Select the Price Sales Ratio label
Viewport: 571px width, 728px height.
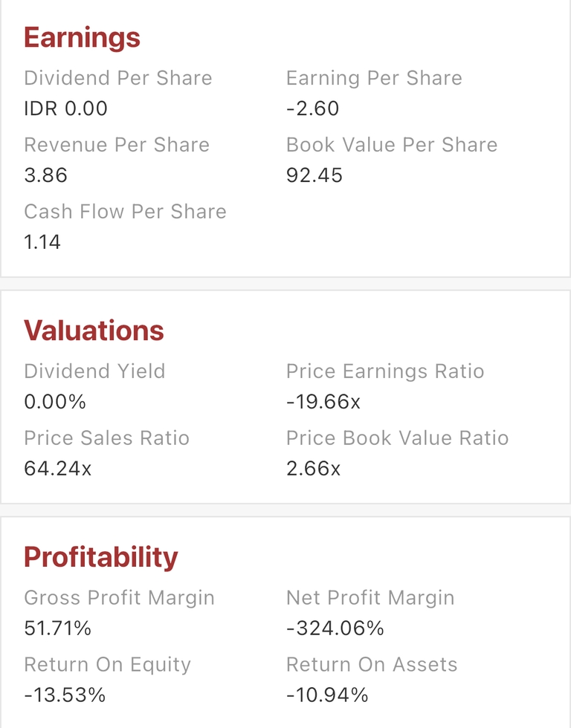[x=106, y=438]
